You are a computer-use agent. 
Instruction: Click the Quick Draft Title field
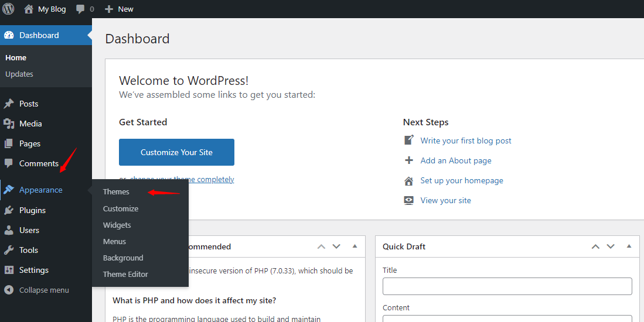507,286
